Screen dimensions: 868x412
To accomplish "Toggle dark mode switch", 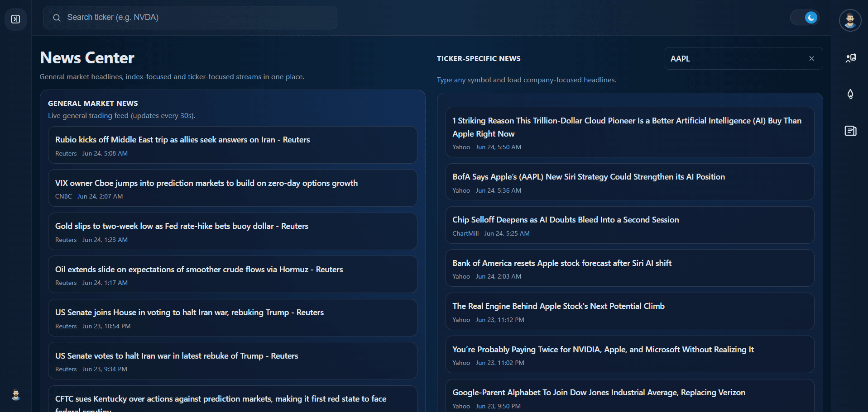I will [805, 18].
